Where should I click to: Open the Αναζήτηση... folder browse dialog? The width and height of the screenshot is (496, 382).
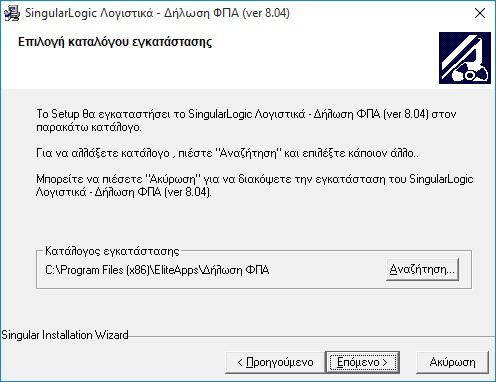422,269
